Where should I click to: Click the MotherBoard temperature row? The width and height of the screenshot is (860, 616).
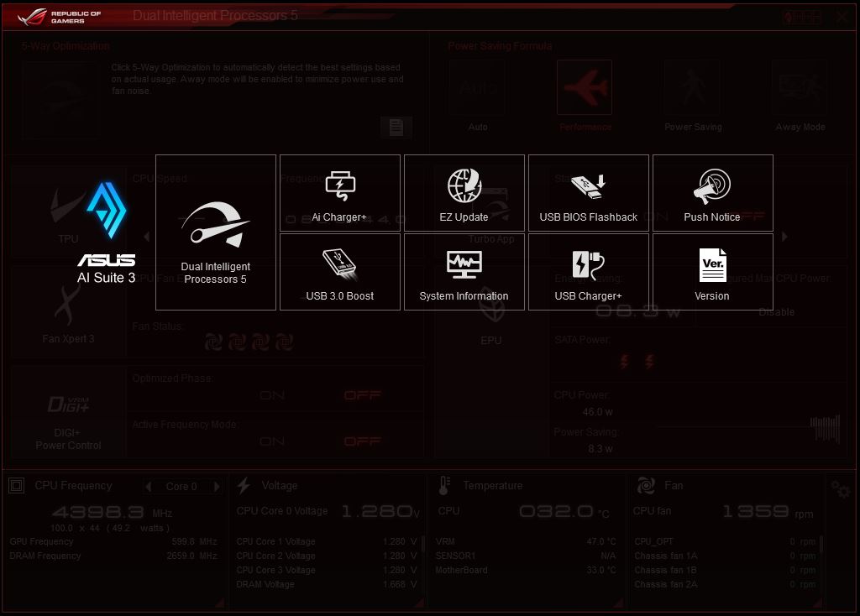[x=526, y=570]
